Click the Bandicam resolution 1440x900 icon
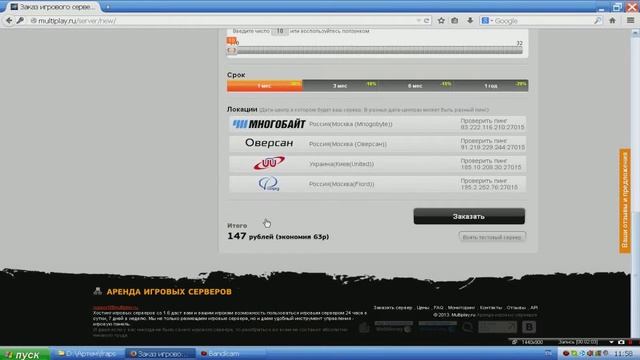Image resolution: width=640 pixels, height=360 pixels. pyautogui.click(x=515, y=342)
